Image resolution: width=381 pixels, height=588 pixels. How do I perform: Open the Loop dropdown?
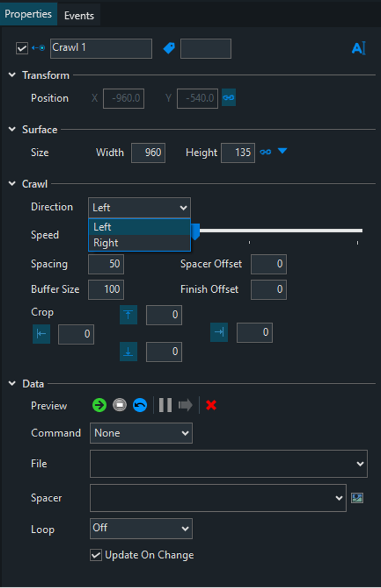pos(141,528)
